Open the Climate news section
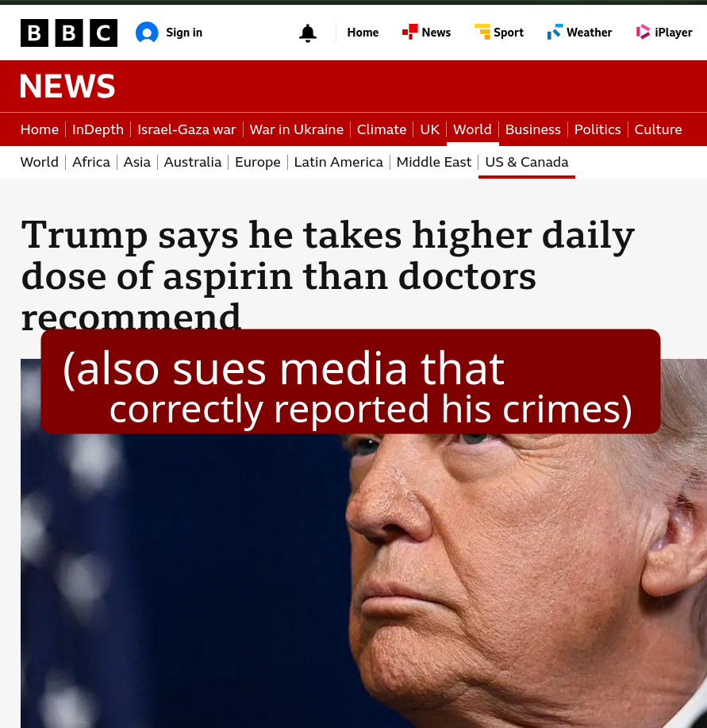The height and width of the screenshot is (728, 707). tap(381, 129)
